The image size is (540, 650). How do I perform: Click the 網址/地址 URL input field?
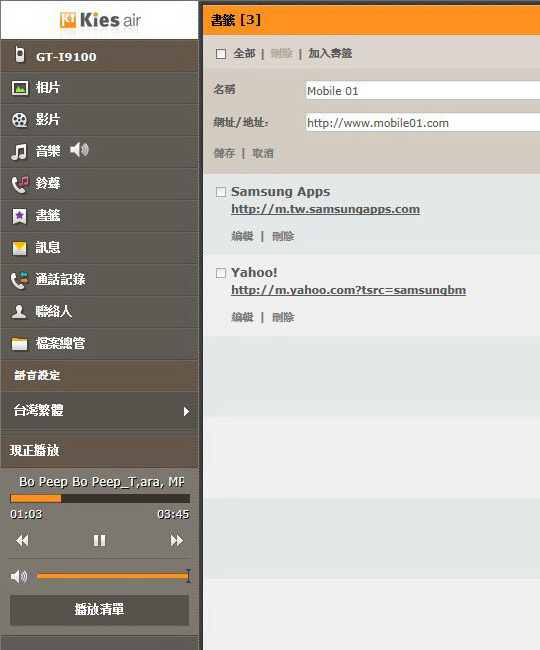[423, 123]
